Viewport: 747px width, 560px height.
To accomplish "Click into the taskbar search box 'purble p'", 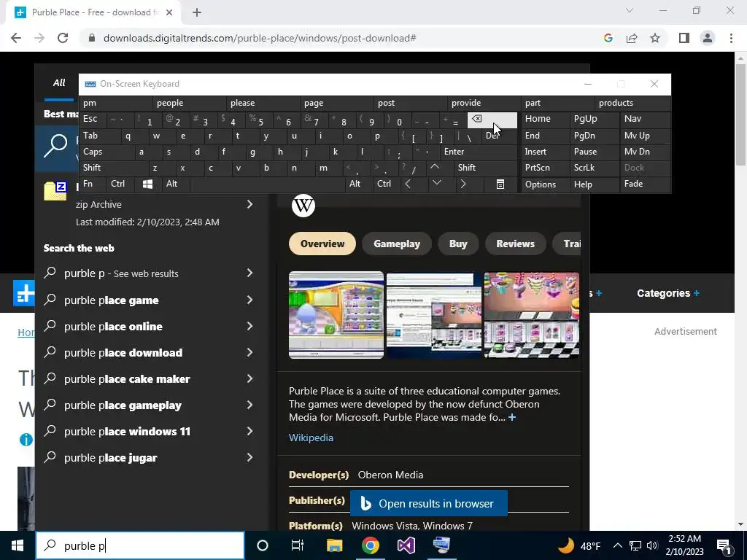I will coord(140,545).
